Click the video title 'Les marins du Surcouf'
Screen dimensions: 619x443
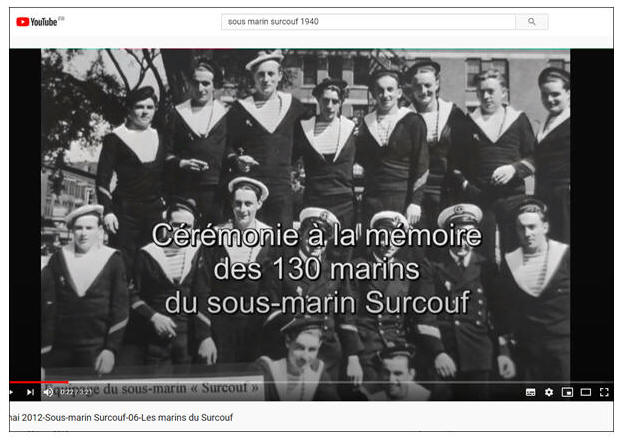tap(120, 417)
